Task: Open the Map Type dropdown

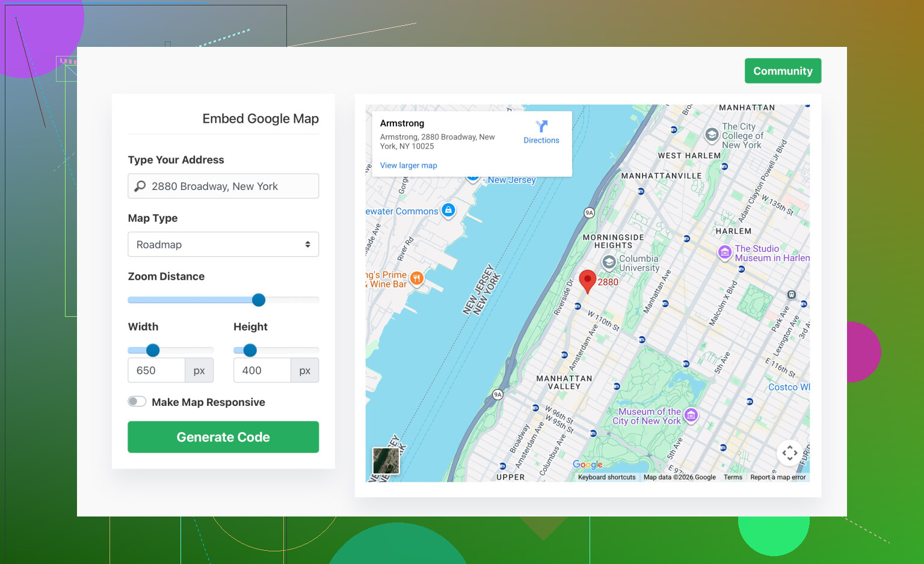Action: (x=223, y=245)
